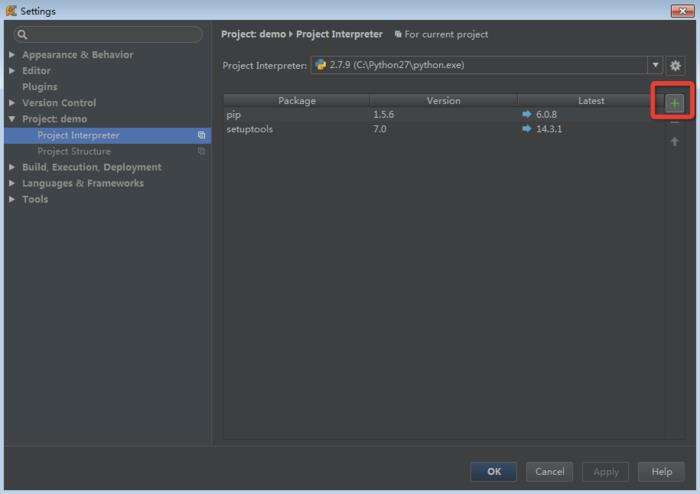Open the interpreter gear settings menu

[x=675, y=66]
